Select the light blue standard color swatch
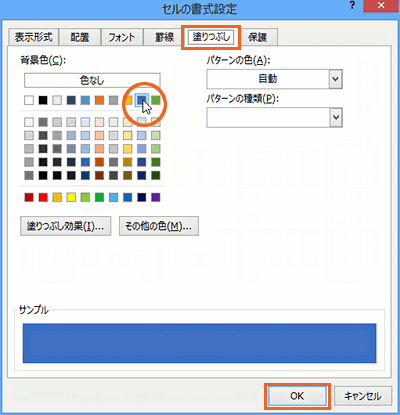This screenshot has height=415, width=400. (113, 197)
